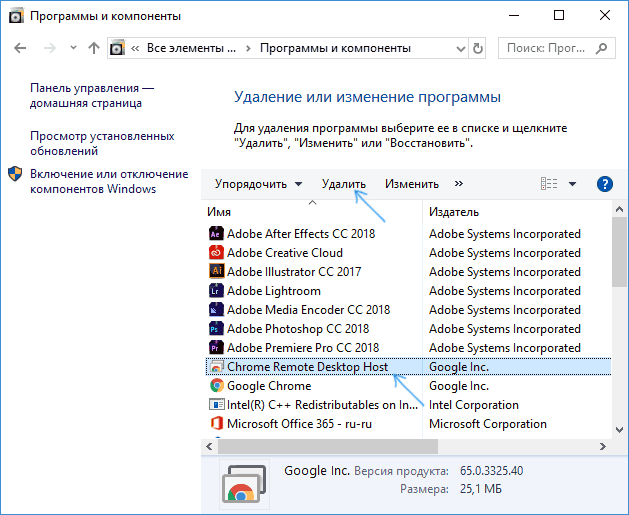This screenshot has width=629, height=515.
Task: Click the horizontal scrollbar thumb
Action: pos(328,446)
